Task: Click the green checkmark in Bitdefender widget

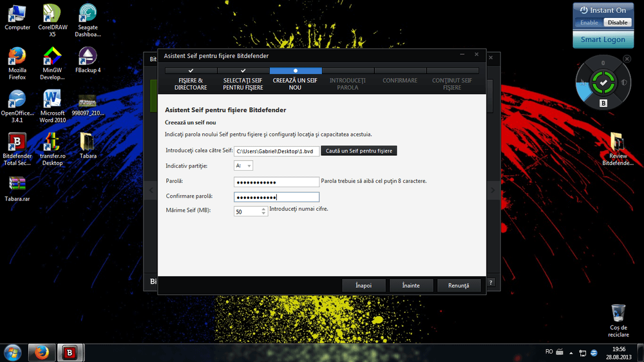Action: click(x=603, y=82)
